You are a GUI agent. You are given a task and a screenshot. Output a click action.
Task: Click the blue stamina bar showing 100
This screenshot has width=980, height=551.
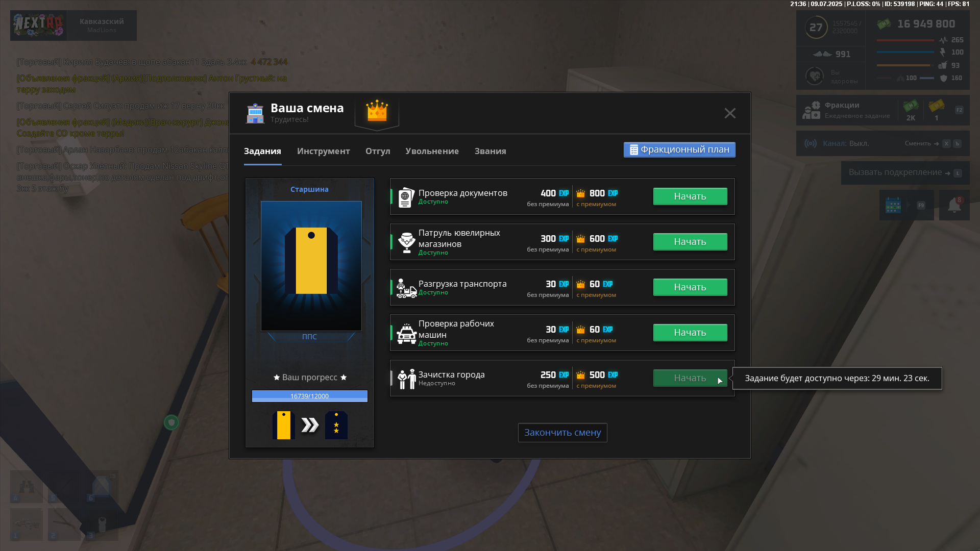pos(905,52)
